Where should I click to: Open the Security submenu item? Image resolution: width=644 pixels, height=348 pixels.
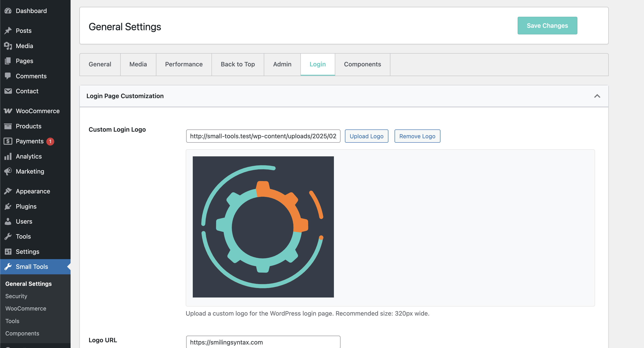tap(16, 296)
